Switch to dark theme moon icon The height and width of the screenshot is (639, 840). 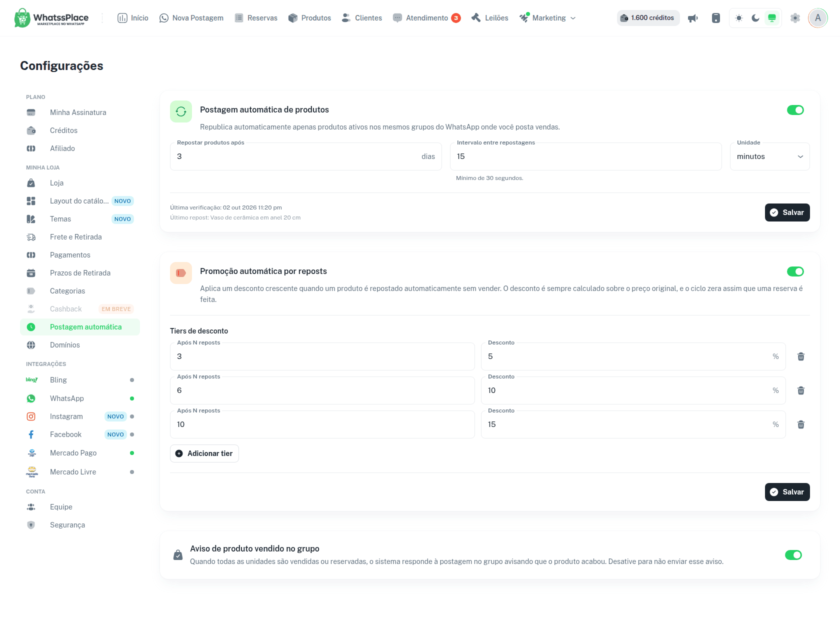(x=755, y=18)
